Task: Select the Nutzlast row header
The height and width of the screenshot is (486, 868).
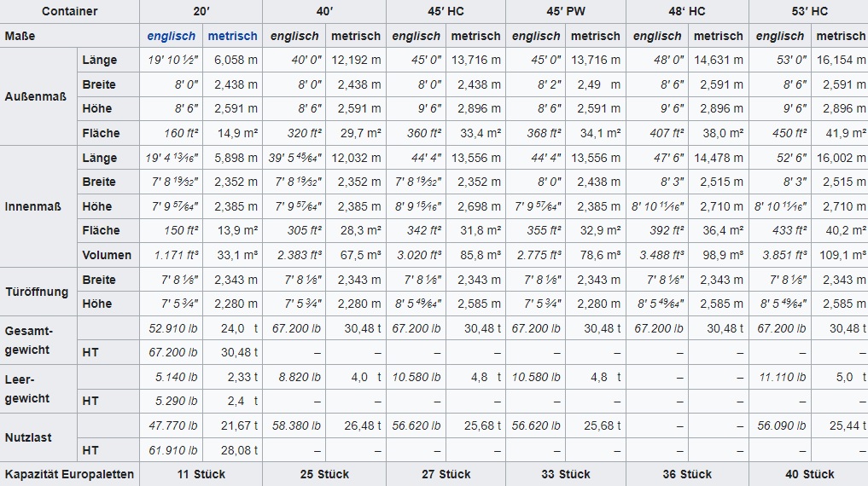Action: 28,437
